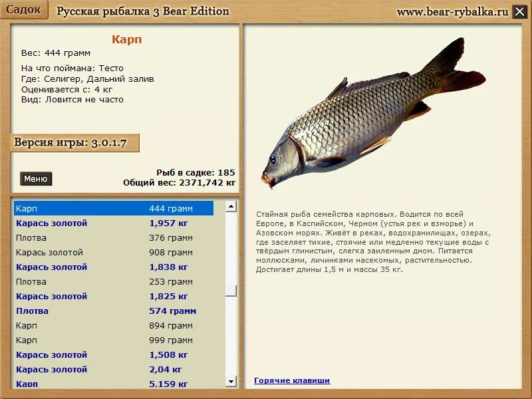The image size is (532, 399).
Task: Click the Вес: 444 грамм line
Action: pos(56,53)
